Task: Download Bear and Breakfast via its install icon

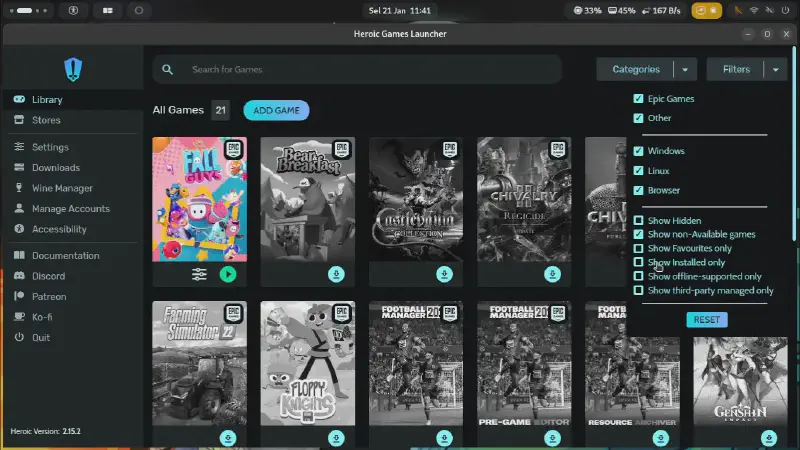Action: pos(336,274)
